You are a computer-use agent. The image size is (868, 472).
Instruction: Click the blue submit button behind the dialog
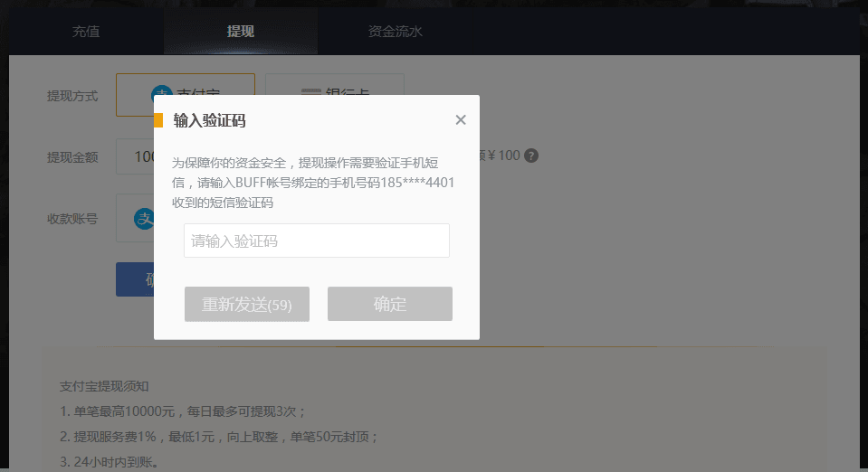coord(135,279)
